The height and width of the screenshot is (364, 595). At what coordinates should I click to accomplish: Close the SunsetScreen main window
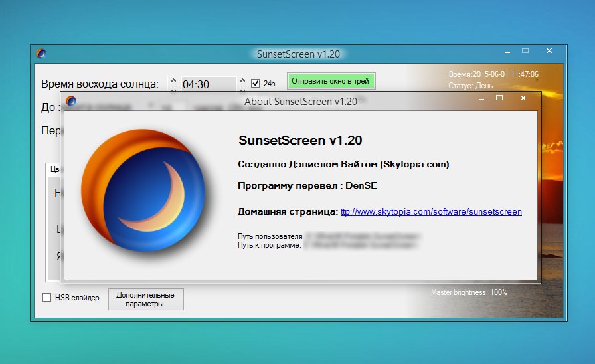[549, 50]
